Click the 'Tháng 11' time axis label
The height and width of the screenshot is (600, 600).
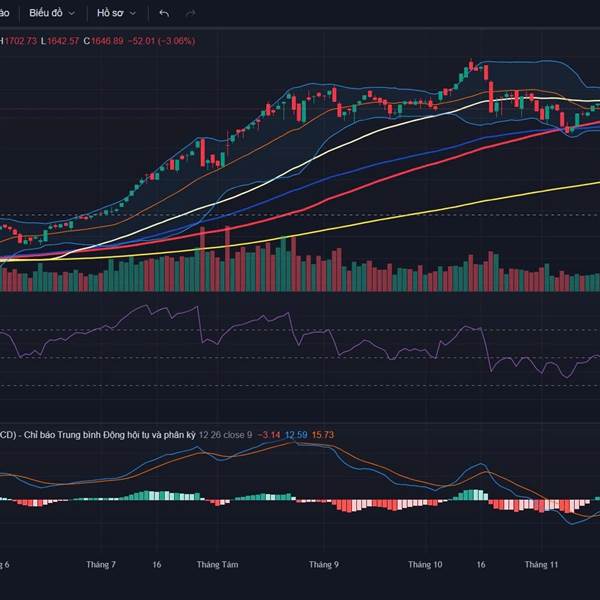click(x=541, y=564)
